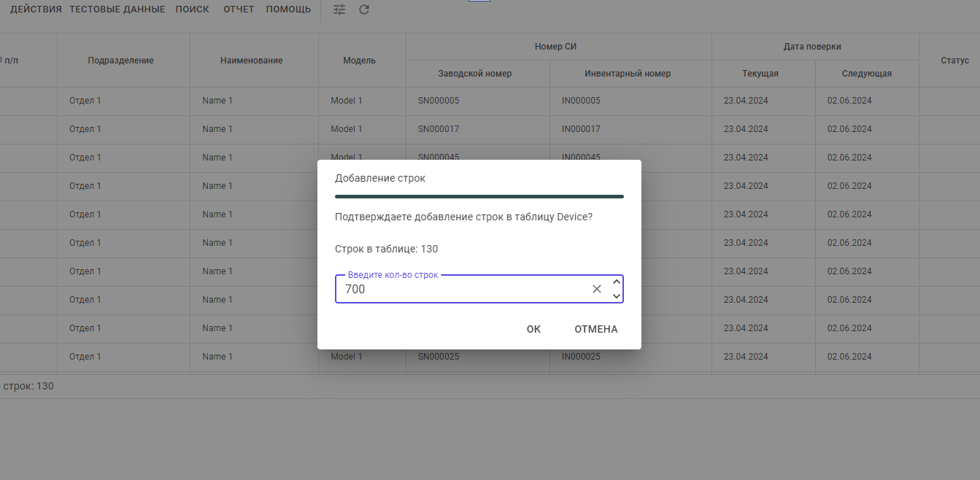Click the Следующая column header
The width and height of the screenshot is (980, 480).
[x=867, y=74]
